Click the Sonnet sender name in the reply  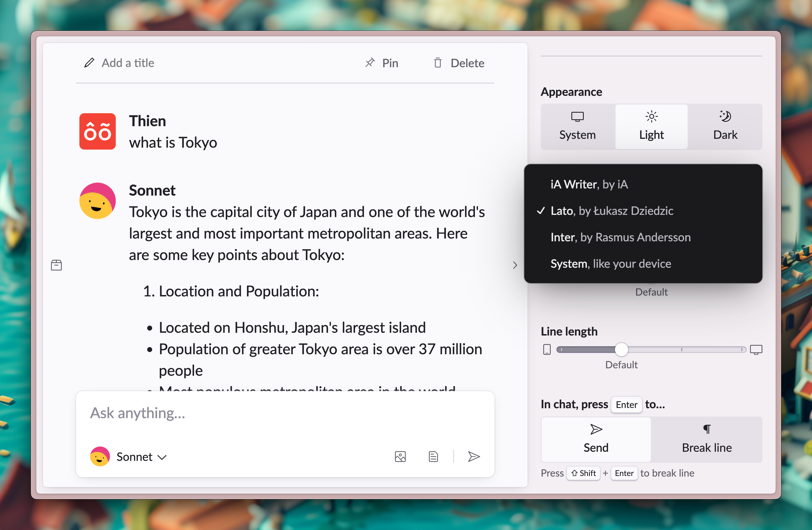tap(152, 190)
